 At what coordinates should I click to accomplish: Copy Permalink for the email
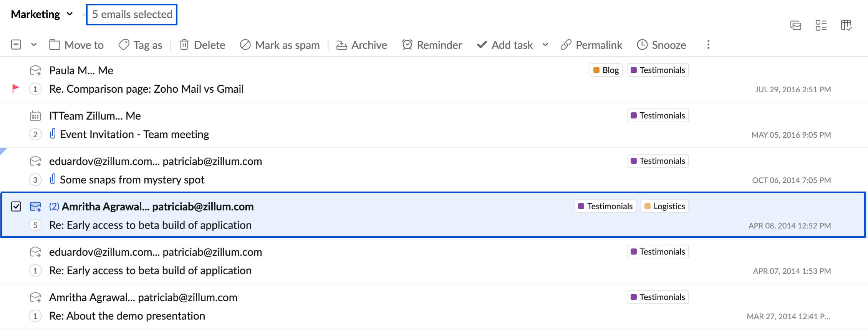click(x=591, y=45)
